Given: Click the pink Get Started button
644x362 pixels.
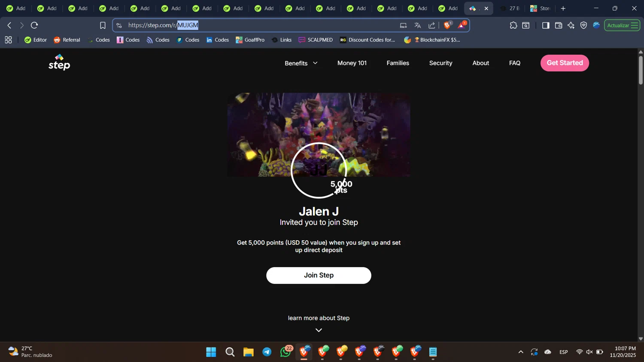Looking at the screenshot, I should (x=565, y=63).
